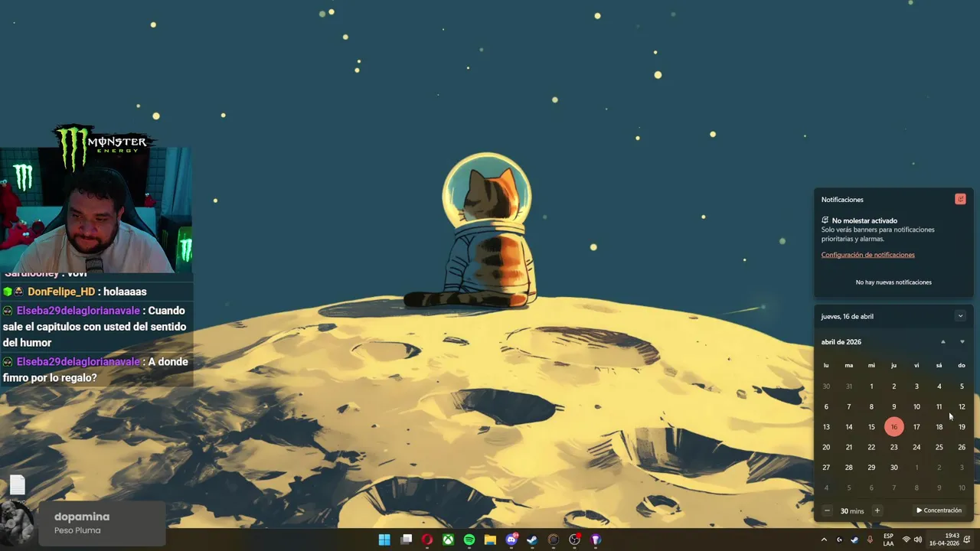Click the notification bell in the taskbar
The height and width of the screenshot is (551, 980).
pyautogui.click(x=967, y=540)
